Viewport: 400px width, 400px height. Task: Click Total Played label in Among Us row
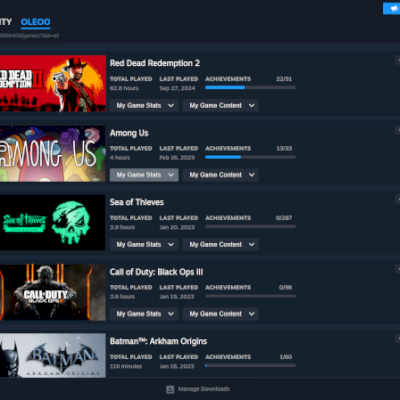tap(131, 148)
